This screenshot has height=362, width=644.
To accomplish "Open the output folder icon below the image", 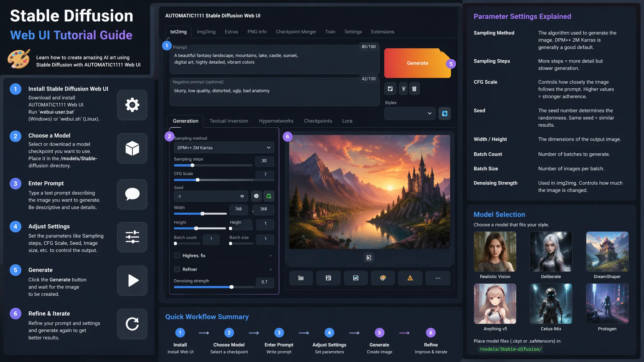I will pos(301,278).
